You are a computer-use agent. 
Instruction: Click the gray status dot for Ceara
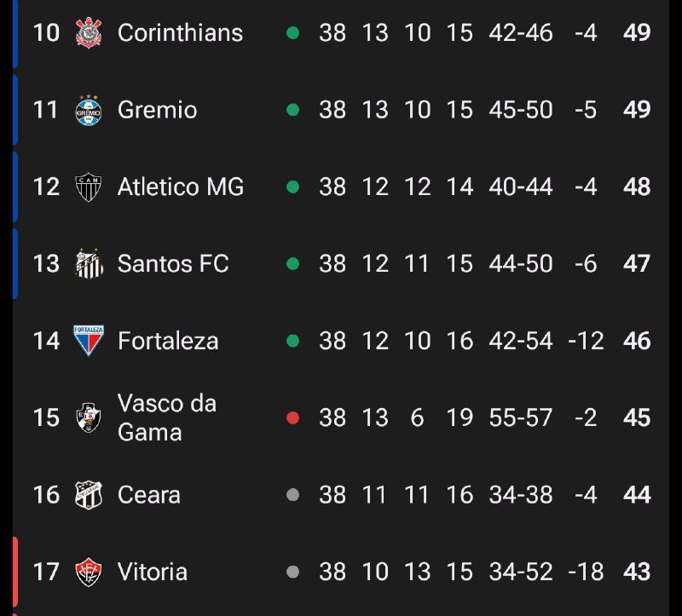(x=293, y=494)
